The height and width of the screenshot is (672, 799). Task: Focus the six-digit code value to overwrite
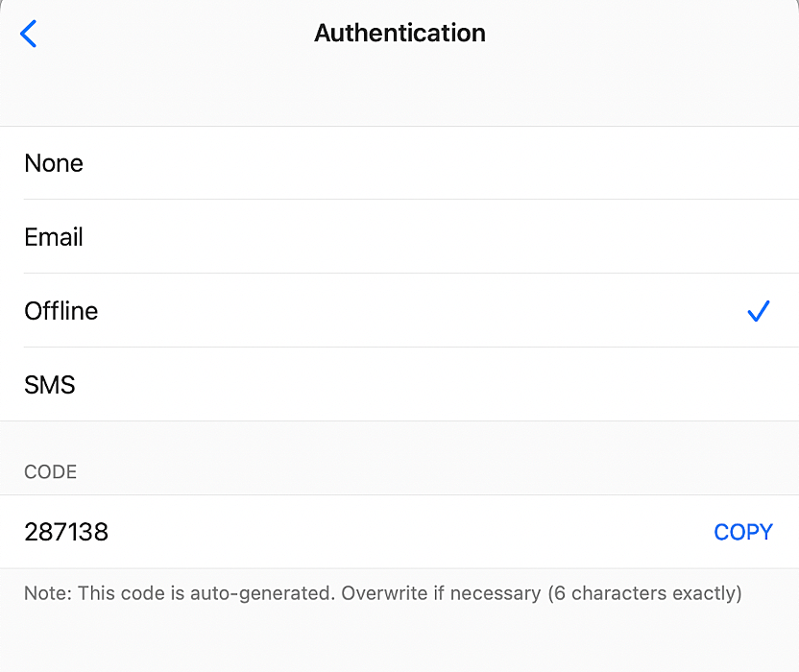coord(66,532)
